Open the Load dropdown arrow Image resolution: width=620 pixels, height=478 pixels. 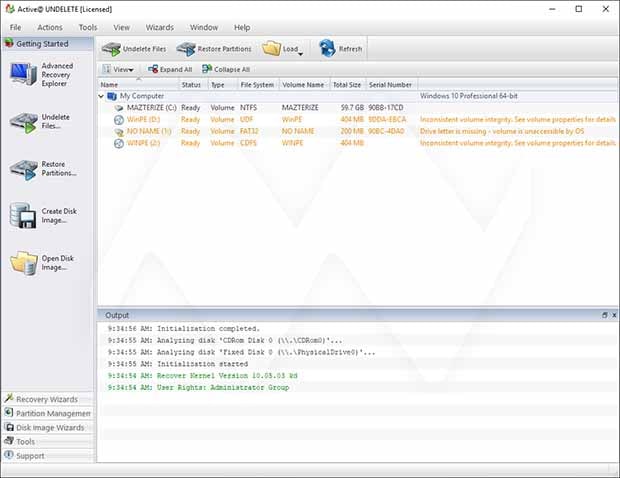[x=301, y=53]
